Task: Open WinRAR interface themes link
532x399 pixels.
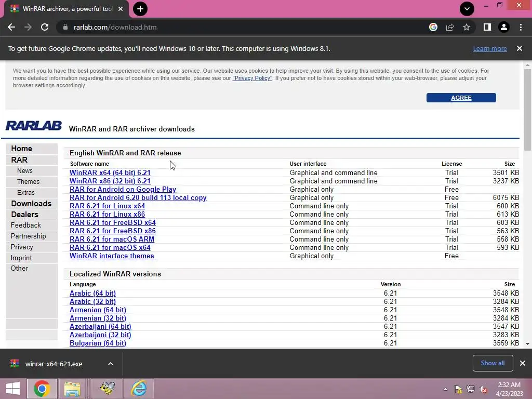Action: [112, 256]
